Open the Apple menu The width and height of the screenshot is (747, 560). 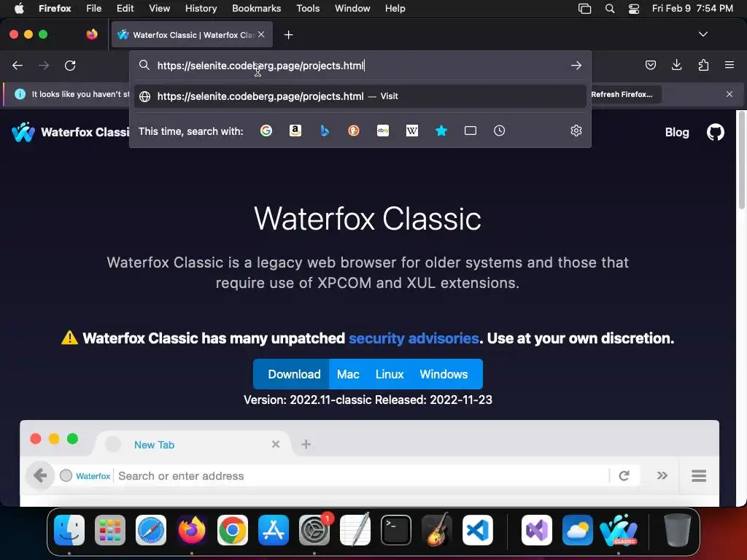click(x=19, y=9)
